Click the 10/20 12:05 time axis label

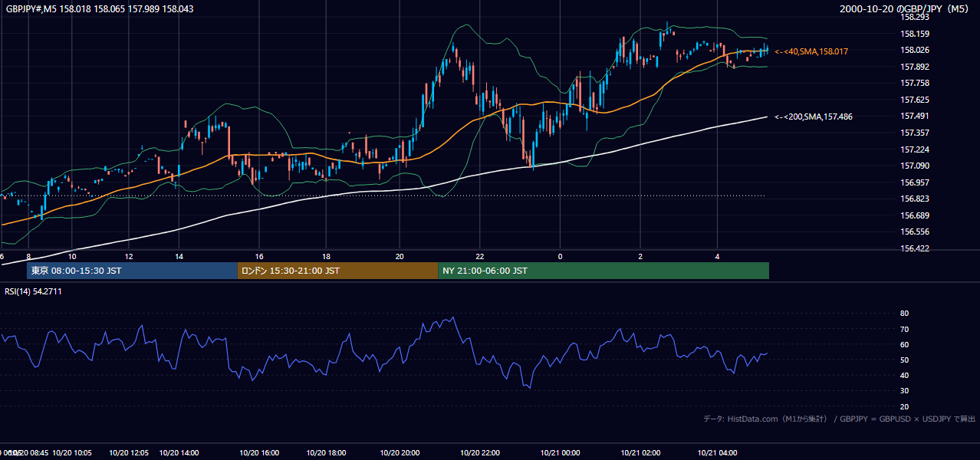pyautogui.click(x=128, y=453)
